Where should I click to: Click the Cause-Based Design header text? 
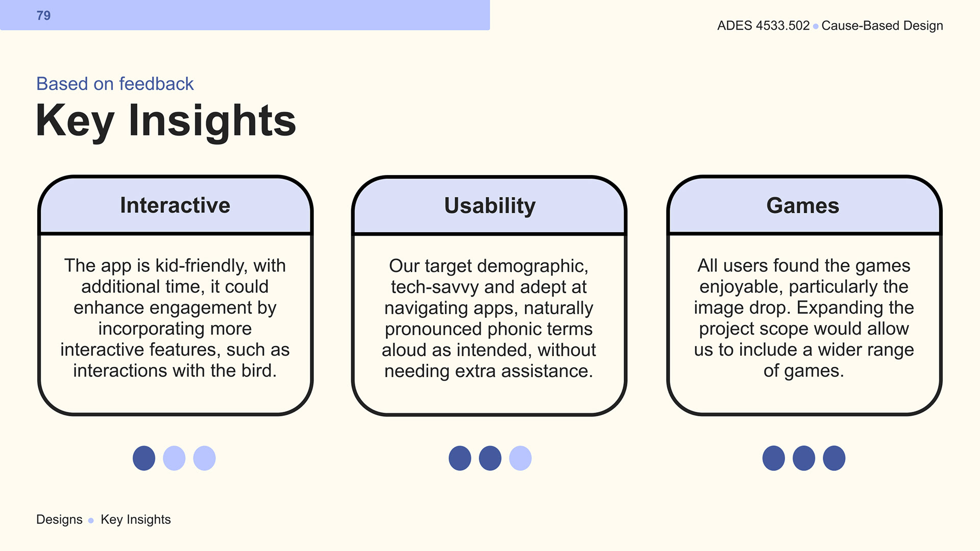(882, 26)
